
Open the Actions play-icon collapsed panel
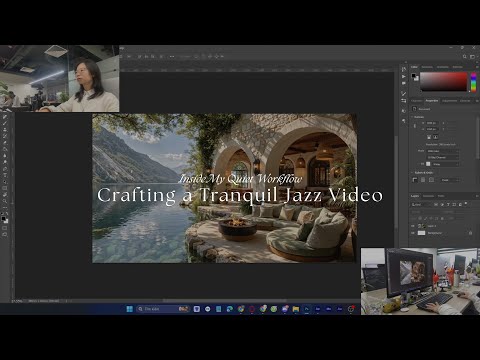(x=404, y=76)
